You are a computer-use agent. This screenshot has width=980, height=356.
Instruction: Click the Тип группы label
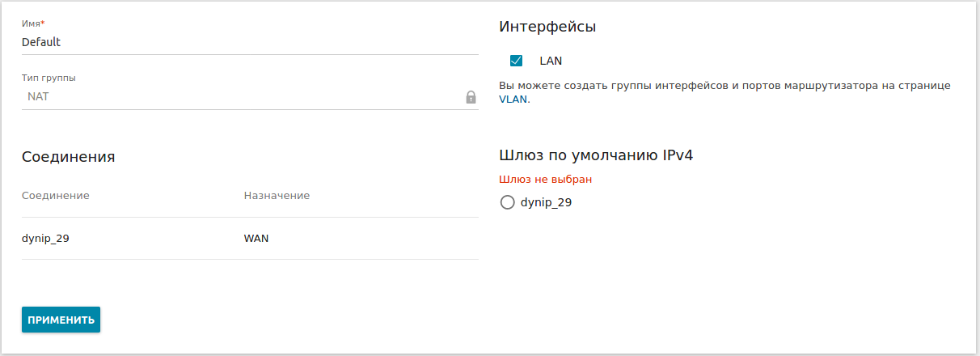pos(49,78)
